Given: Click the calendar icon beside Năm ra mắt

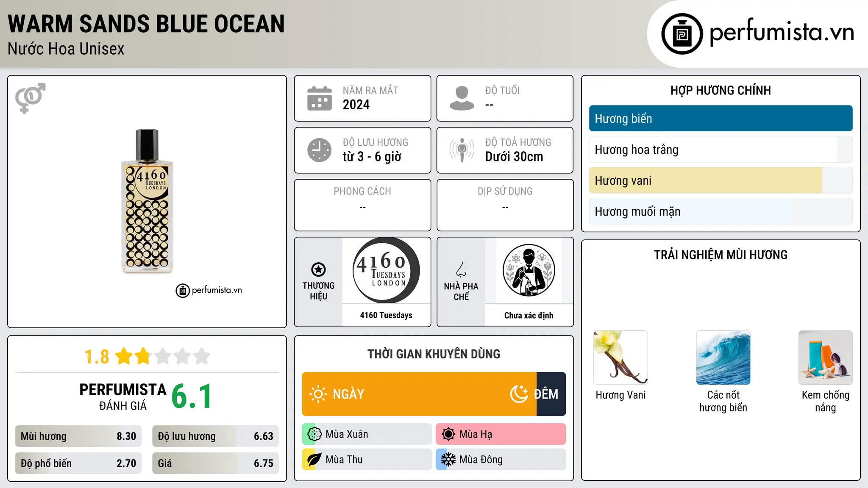Looking at the screenshot, I should pos(320,98).
